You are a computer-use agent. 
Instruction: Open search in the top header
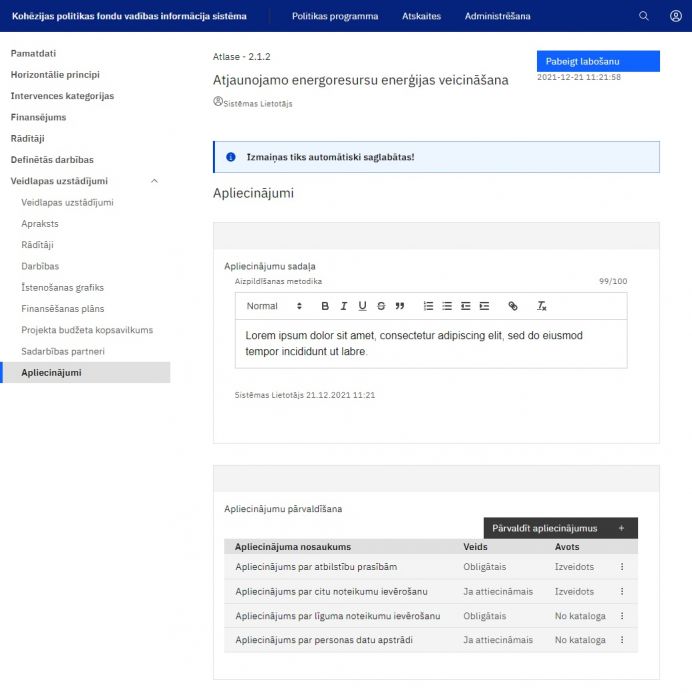(644, 16)
